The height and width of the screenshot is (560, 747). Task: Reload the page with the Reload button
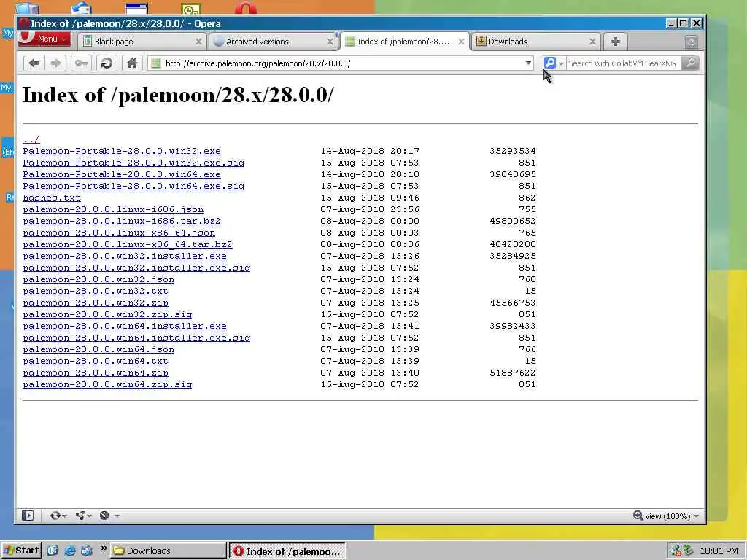pos(107,63)
